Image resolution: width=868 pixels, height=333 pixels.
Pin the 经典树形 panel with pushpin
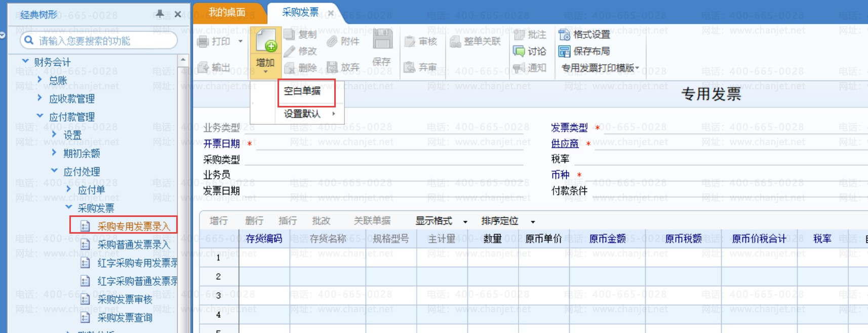160,14
